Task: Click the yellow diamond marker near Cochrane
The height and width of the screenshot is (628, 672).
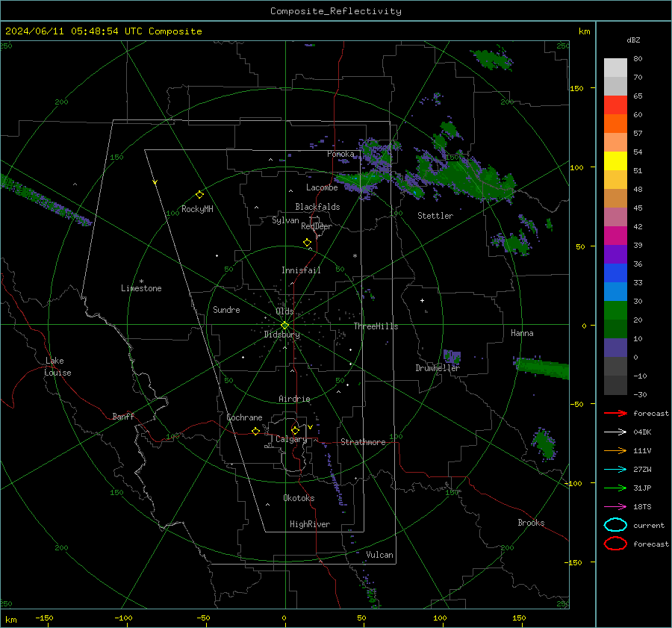Action: [x=256, y=431]
